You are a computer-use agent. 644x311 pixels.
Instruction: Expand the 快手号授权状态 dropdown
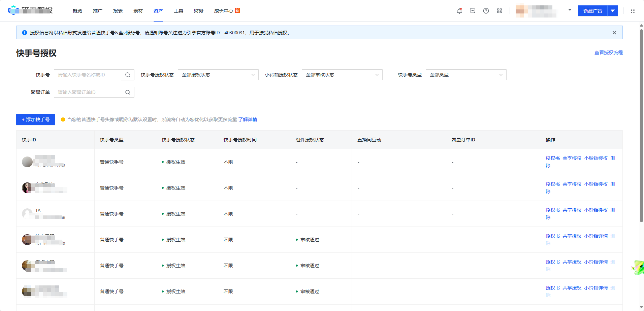click(218, 75)
